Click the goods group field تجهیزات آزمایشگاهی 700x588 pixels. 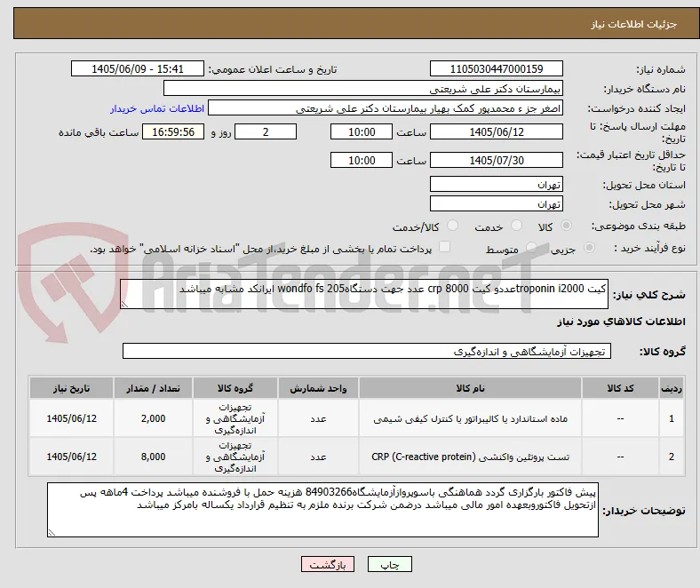pyautogui.click(x=367, y=351)
